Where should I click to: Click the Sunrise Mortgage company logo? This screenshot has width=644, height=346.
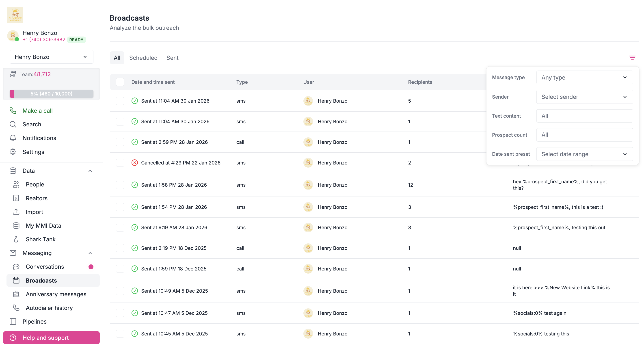15,15
